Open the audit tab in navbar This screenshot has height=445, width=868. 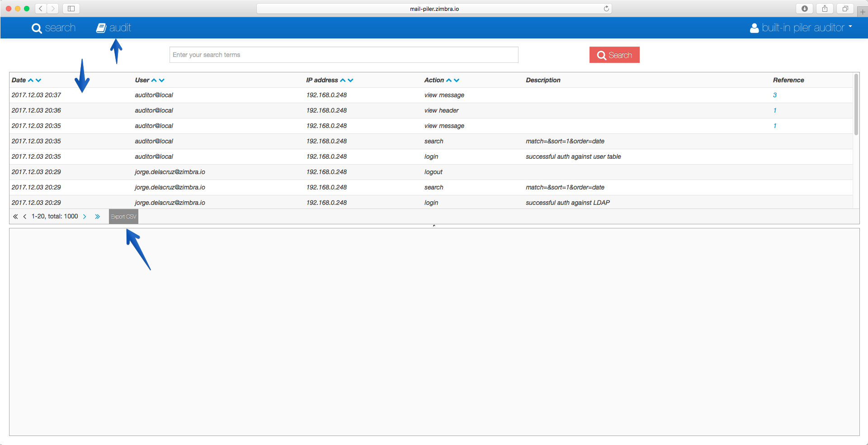click(113, 28)
